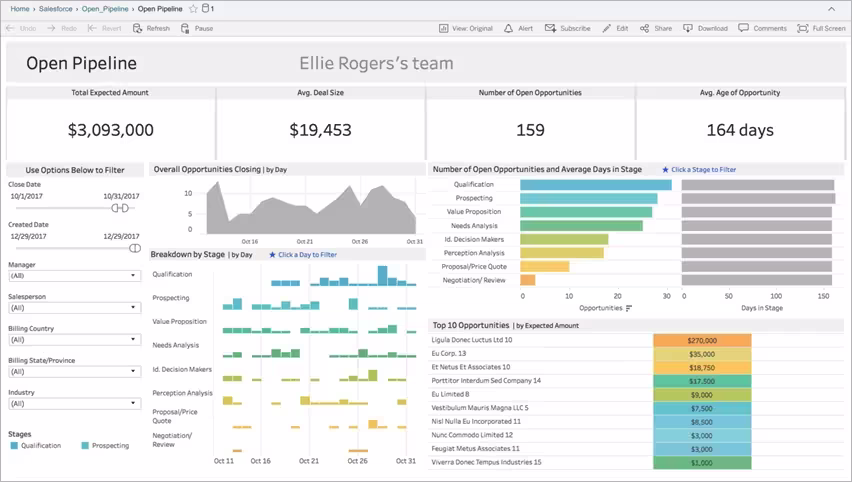
Task: Expand the Salesperson filter dropdown
Action: click(x=74, y=307)
